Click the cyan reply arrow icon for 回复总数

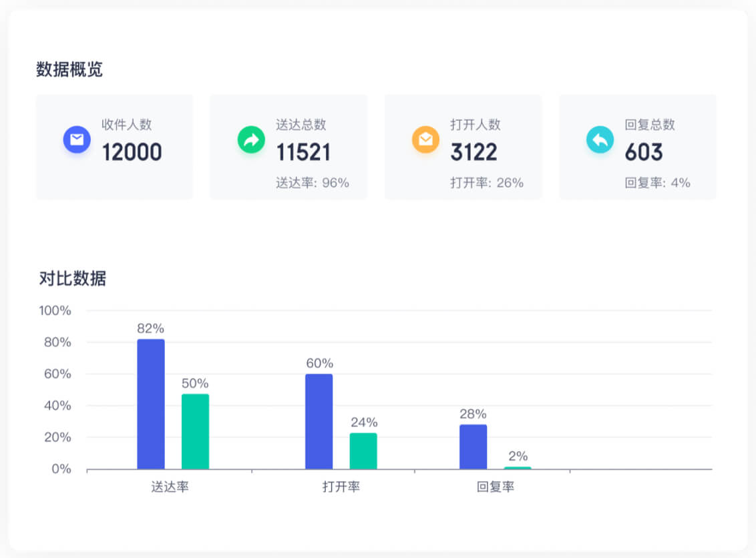coord(600,139)
